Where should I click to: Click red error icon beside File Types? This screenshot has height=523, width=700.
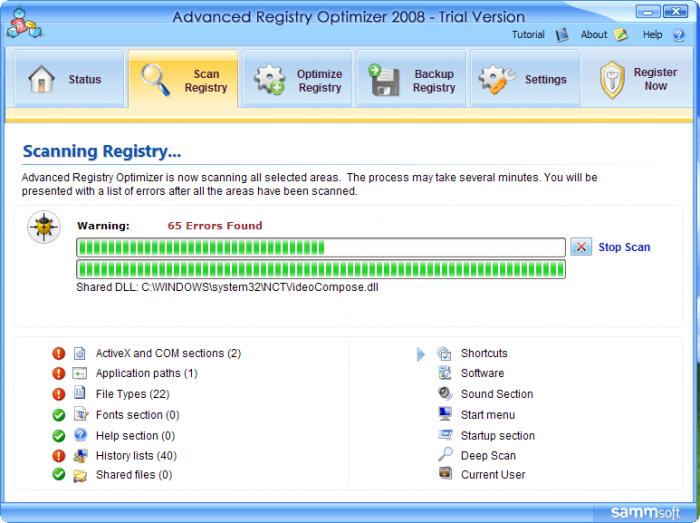58,394
